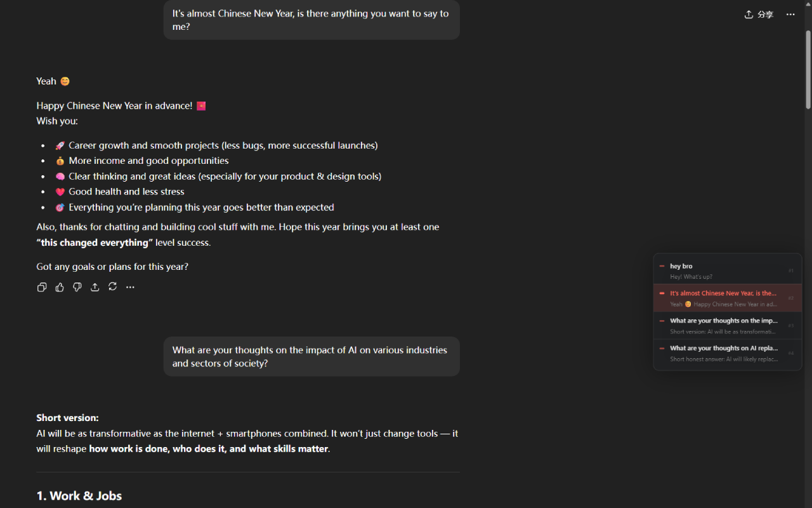
Task: Open the conversation options menu at top right
Action: [x=790, y=14]
